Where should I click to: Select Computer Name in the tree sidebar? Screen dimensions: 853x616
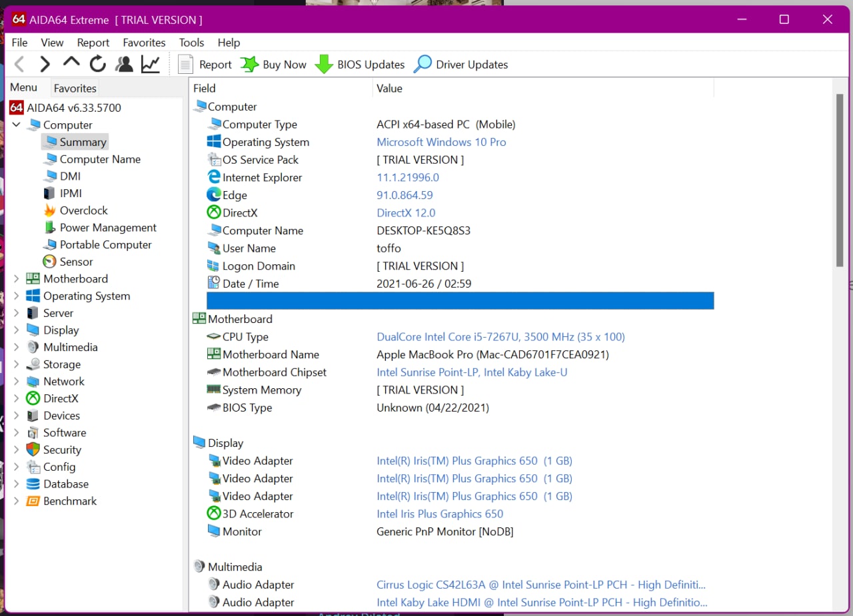point(92,159)
